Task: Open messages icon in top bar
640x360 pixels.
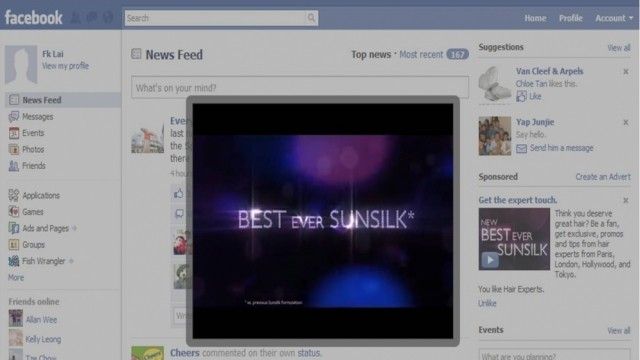Action: point(92,18)
